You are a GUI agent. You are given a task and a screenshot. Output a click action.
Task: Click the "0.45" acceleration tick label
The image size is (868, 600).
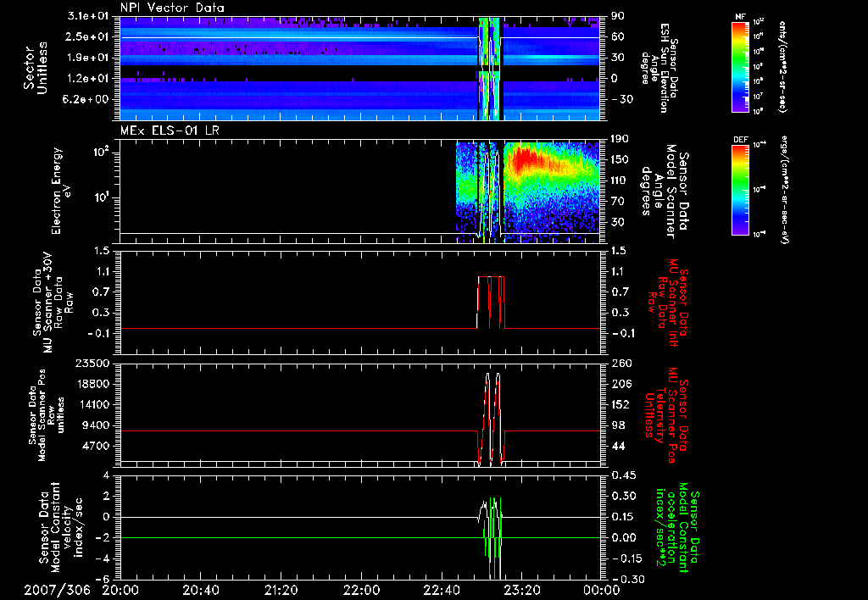coord(623,475)
